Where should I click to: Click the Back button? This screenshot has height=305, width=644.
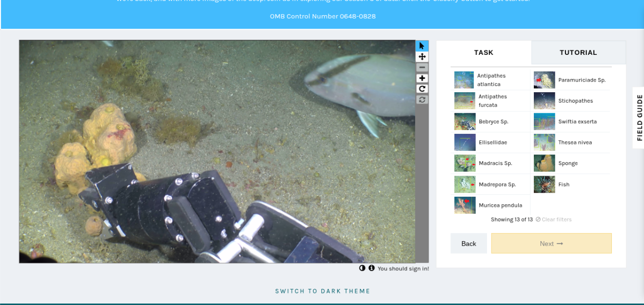click(x=468, y=244)
